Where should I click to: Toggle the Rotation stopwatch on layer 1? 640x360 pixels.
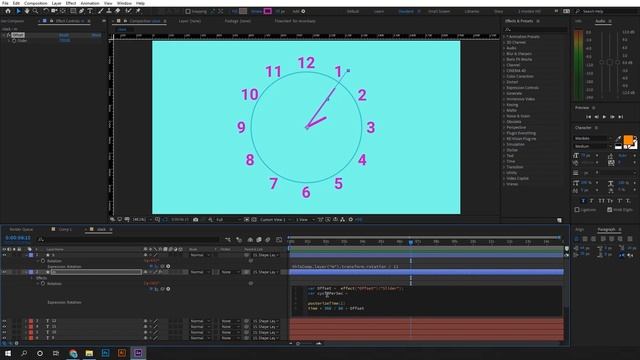tap(43, 261)
